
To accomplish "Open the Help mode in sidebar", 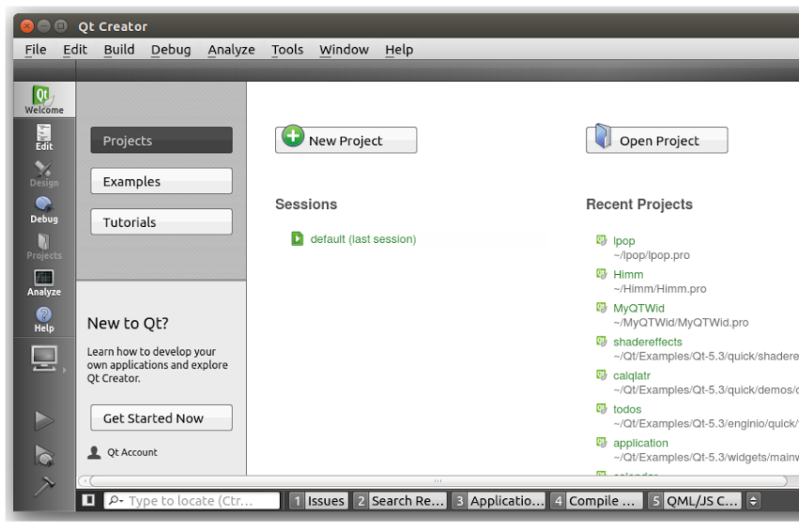I will (44, 320).
